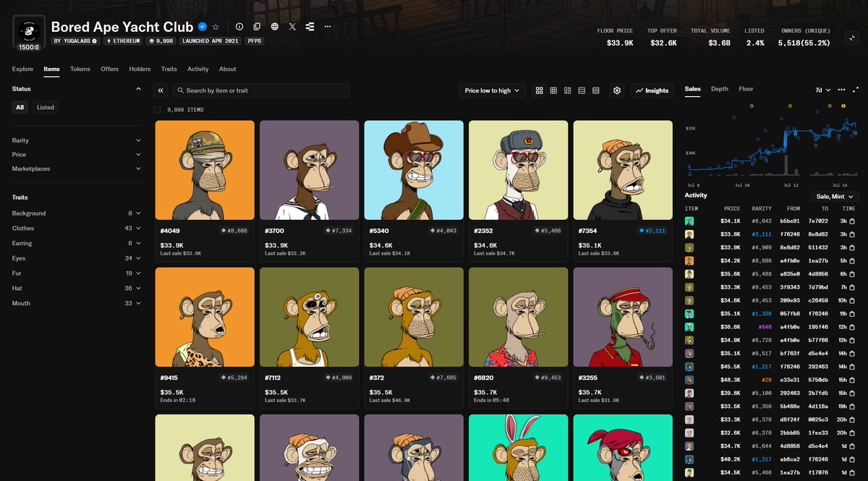Open the Sale, Mint activity filter dropdown
The height and width of the screenshot is (481, 868).
[835, 196]
